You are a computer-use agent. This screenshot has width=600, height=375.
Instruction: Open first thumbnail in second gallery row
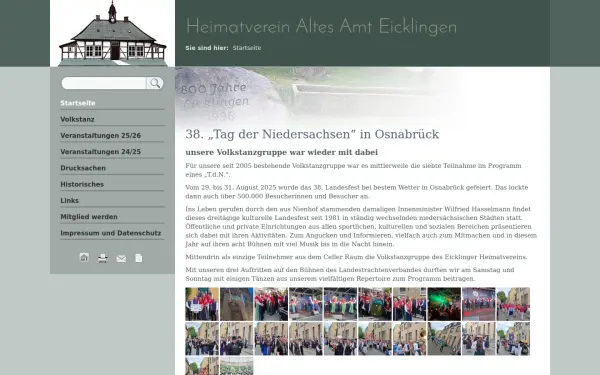point(202,339)
